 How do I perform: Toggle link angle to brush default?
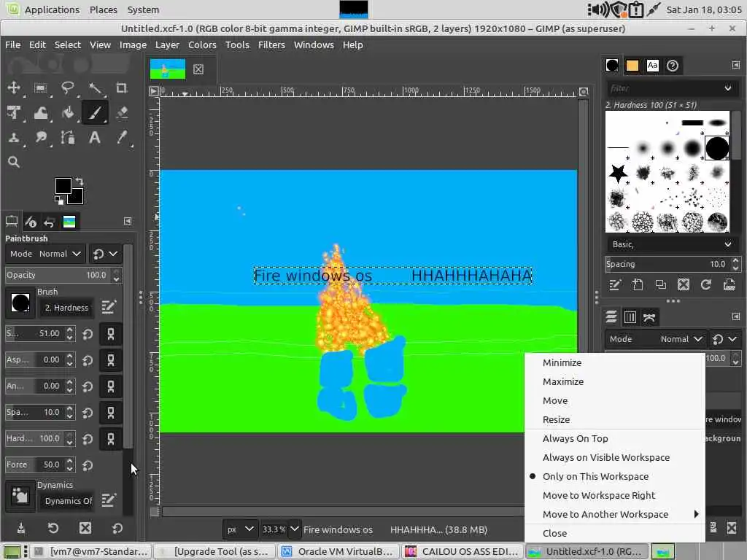pos(111,386)
